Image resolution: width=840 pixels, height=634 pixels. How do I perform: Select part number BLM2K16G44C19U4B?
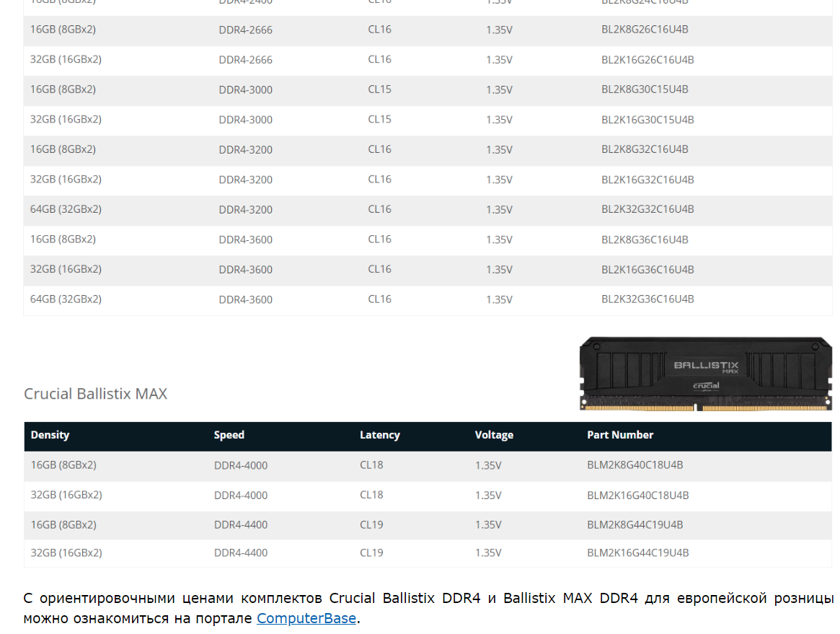point(637,553)
